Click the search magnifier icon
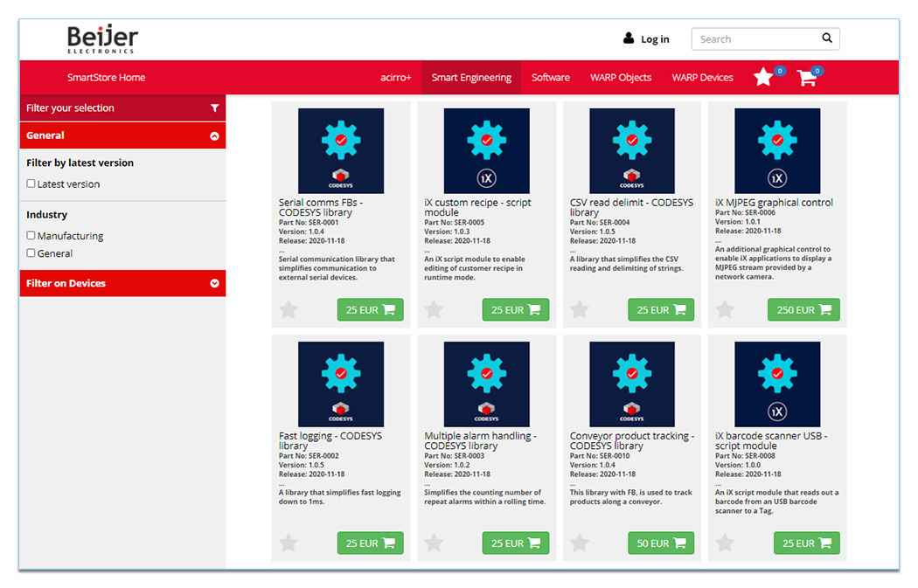Screen dimensions: 918x588 click(826, 38)
